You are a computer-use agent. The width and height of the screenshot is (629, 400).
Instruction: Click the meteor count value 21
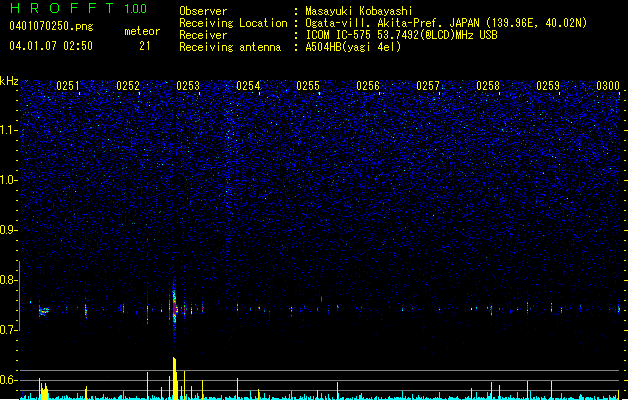click(x=145, y=46)
